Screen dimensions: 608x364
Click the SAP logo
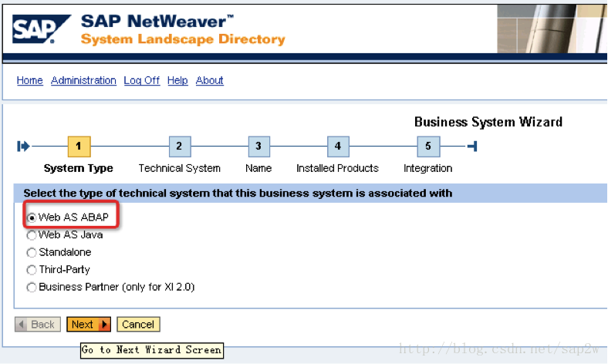coord(42,29)
